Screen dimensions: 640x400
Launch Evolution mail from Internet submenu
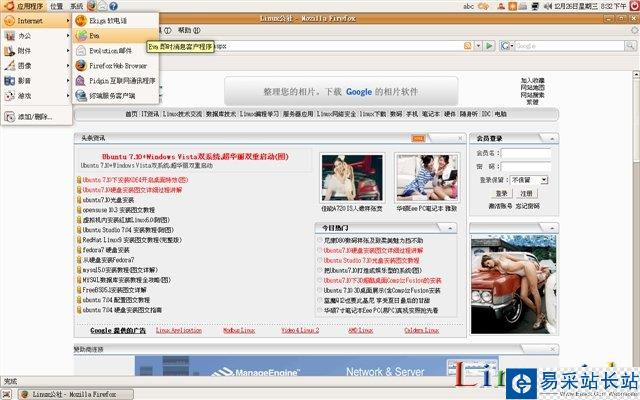tap(115, 51)
